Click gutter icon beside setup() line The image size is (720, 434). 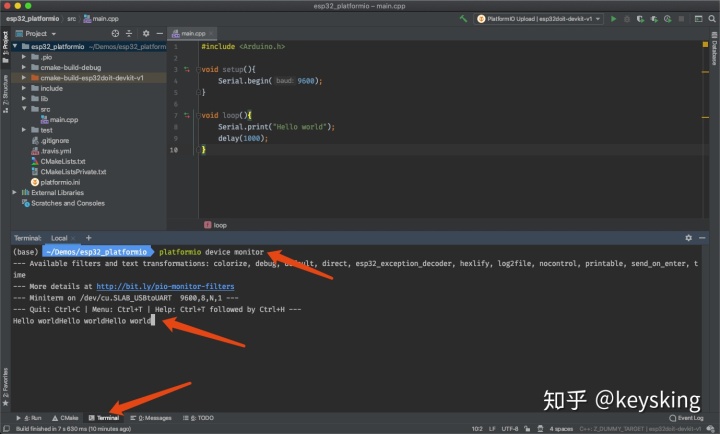pos(187,69)
